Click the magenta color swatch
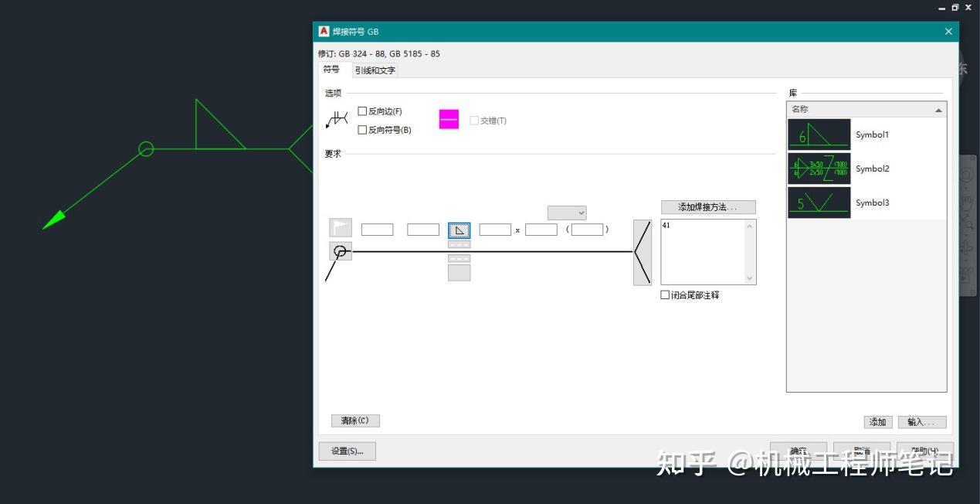 click(448, 119)
